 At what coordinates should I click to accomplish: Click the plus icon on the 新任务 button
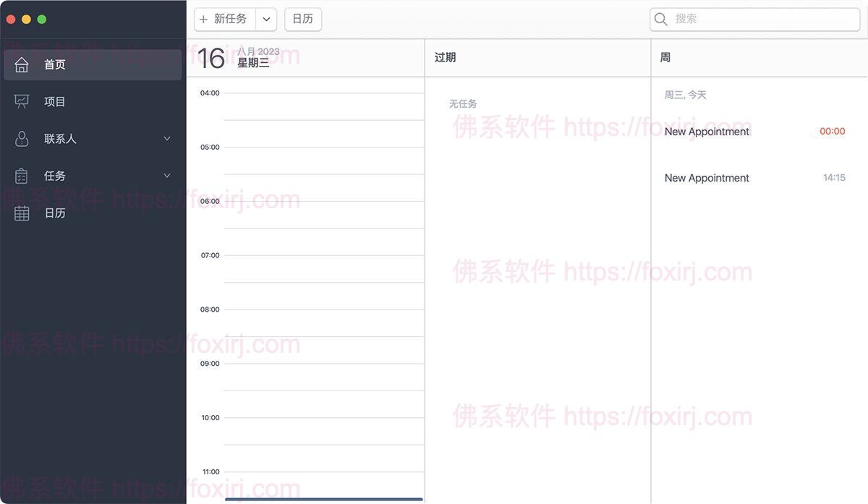click(x=203, y=19)
